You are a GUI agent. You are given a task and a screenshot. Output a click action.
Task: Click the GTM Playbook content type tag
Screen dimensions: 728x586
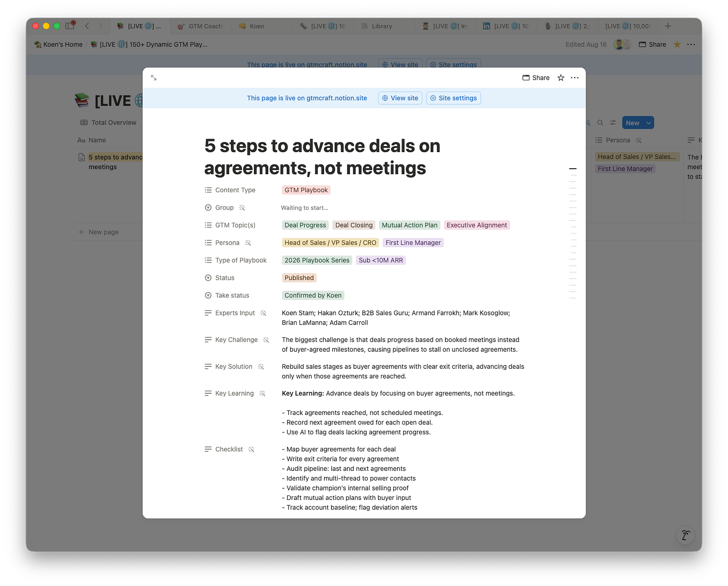[306, 190]
